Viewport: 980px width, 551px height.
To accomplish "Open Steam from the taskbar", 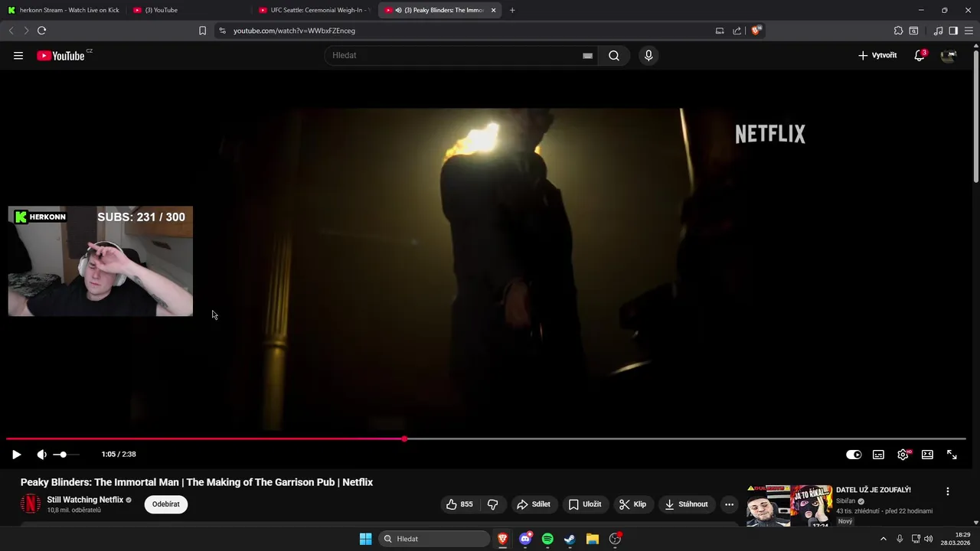I will (570, 539).
